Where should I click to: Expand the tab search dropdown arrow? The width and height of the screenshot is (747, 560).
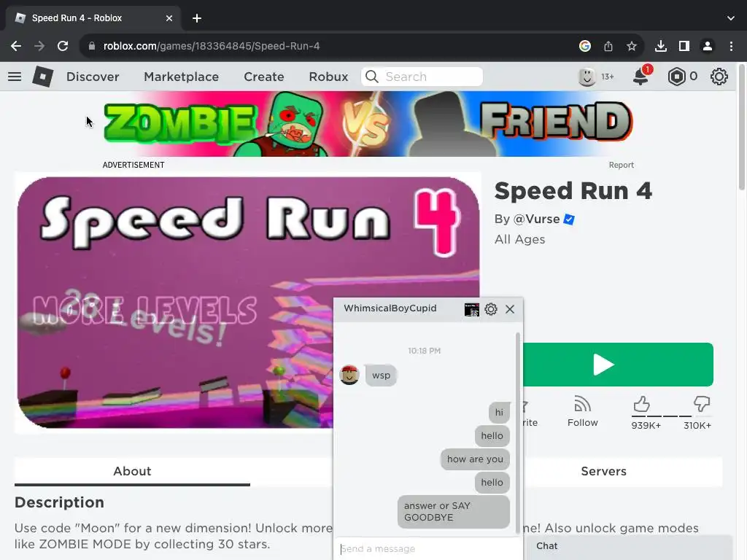click(x=731, y=18)
